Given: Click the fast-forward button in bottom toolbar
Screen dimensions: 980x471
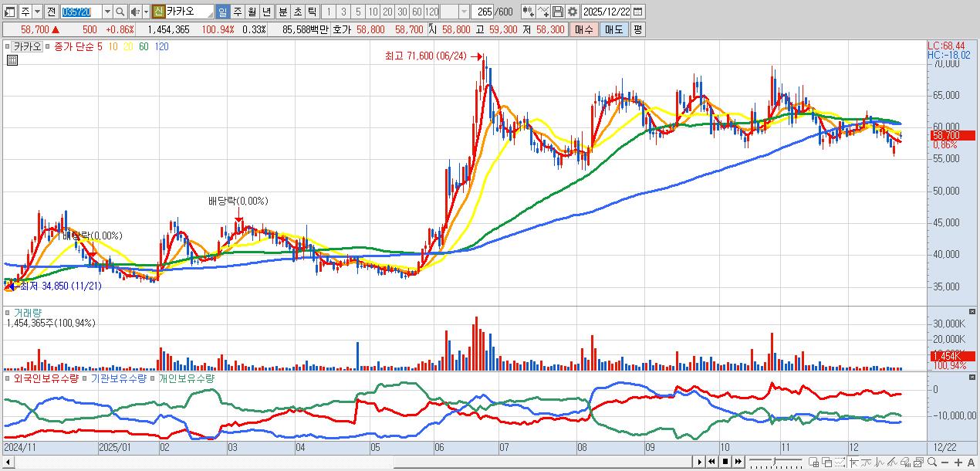Looking at the screenshot, I should click(x=738, y=462).
